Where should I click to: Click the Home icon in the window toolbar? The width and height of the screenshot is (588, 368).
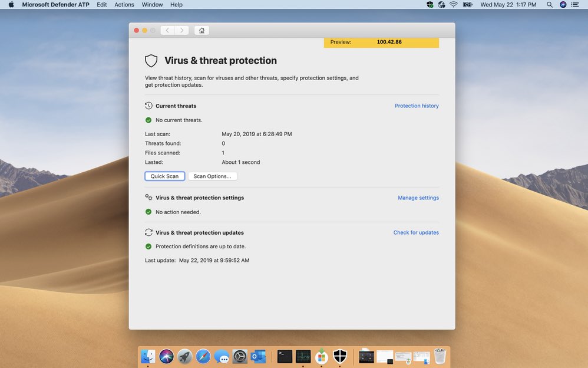[x=201, y=29]
